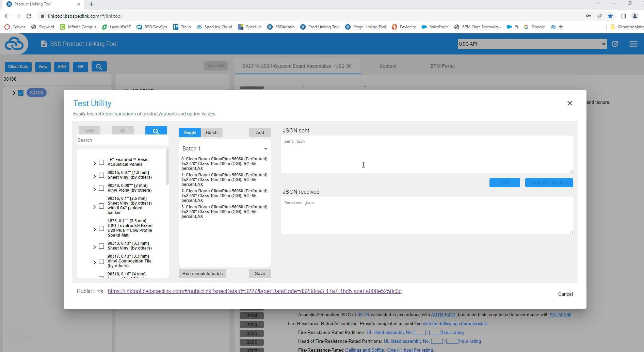Viewport: 644px width, 352px height.
Task: Check the "F" Fissured Basic Acoustical Panels box
Action: (101, 162)
